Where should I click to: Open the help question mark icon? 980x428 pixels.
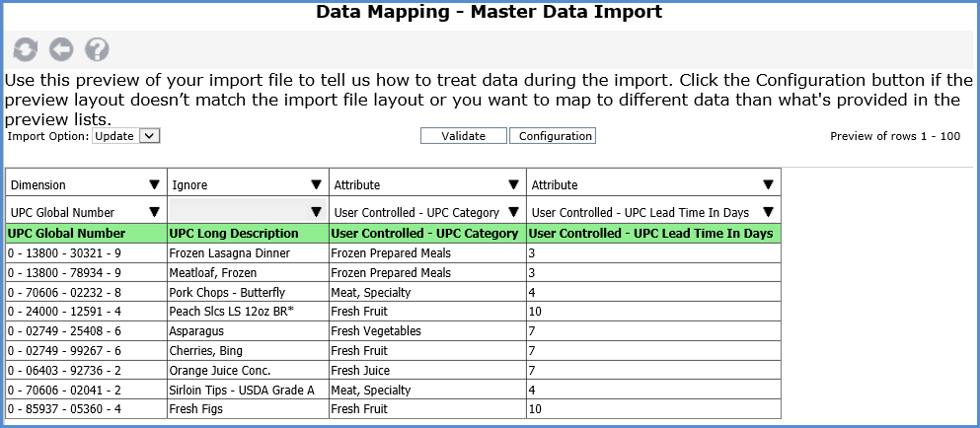tap(97, 49)
